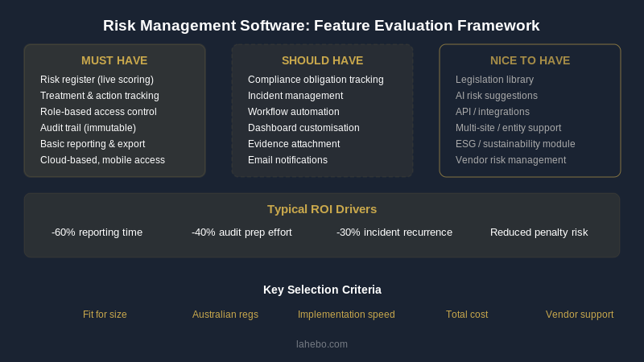This screenshot has width=644, height=362.
Task: Click the 'Total cost' criterion
Action: (x=467, y=315)
